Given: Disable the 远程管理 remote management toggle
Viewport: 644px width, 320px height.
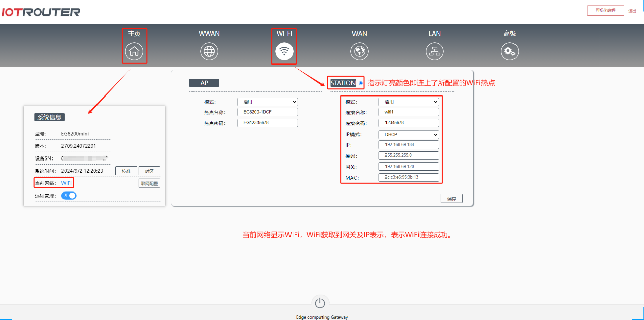Looking at the screenshot, I should 69,195.
